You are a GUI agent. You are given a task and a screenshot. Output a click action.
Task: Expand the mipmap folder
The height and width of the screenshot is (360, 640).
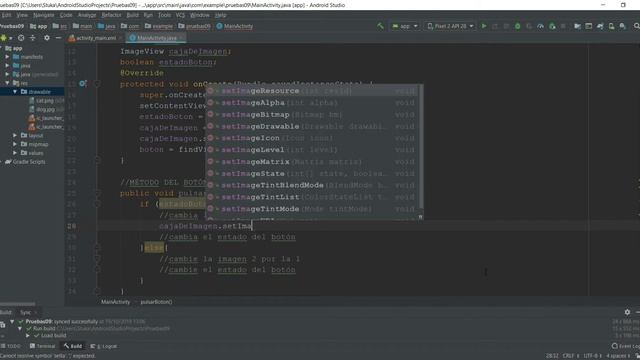pyautogui.click(x=15, y=144)
